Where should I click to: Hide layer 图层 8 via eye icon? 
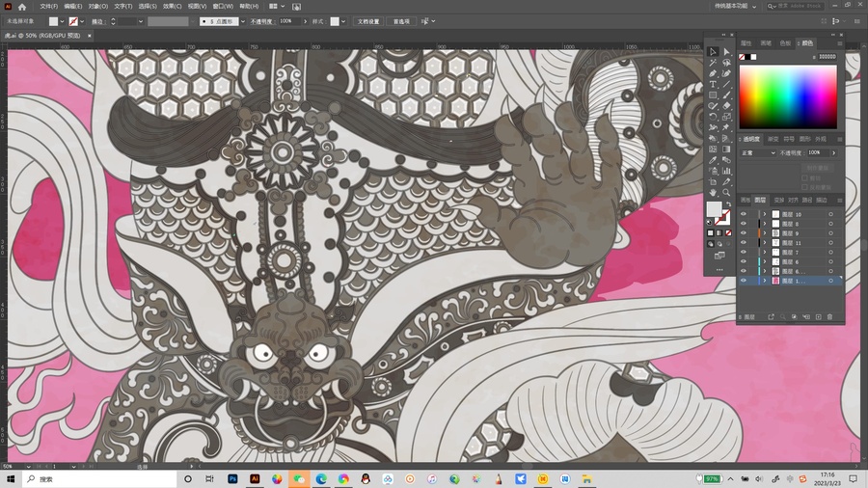(x=744, y=224)
